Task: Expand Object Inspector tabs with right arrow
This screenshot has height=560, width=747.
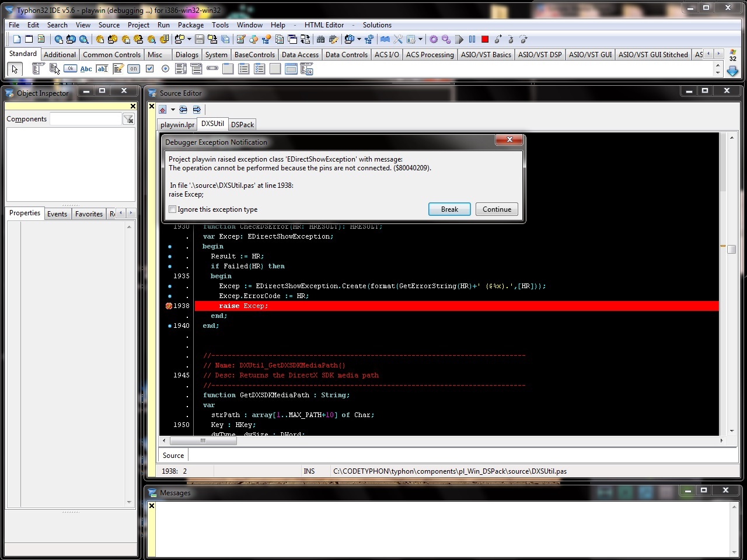Action: coord(131,213)
